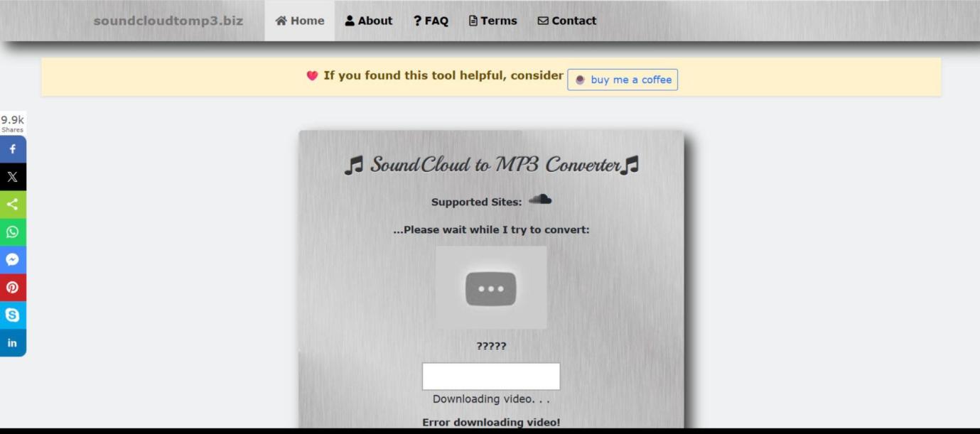980x434 pixels.
Task: Share using Skype icon
Action: [x=13, y=315]
